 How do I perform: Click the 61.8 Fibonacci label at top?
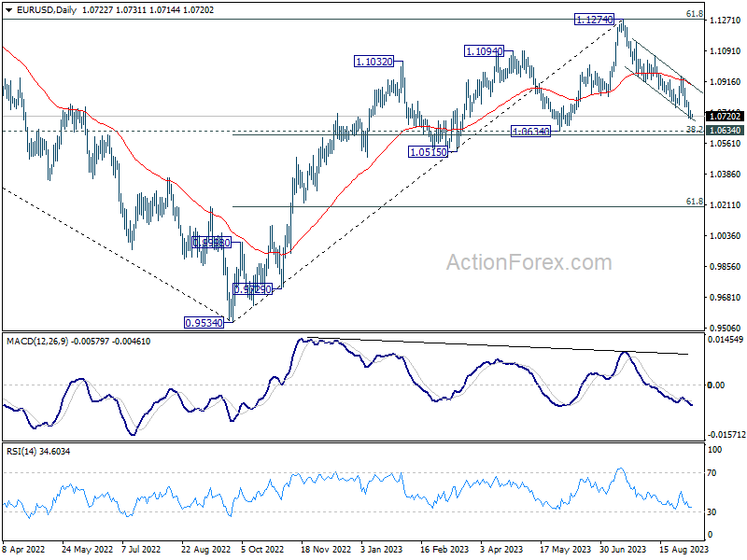(694, 14)
